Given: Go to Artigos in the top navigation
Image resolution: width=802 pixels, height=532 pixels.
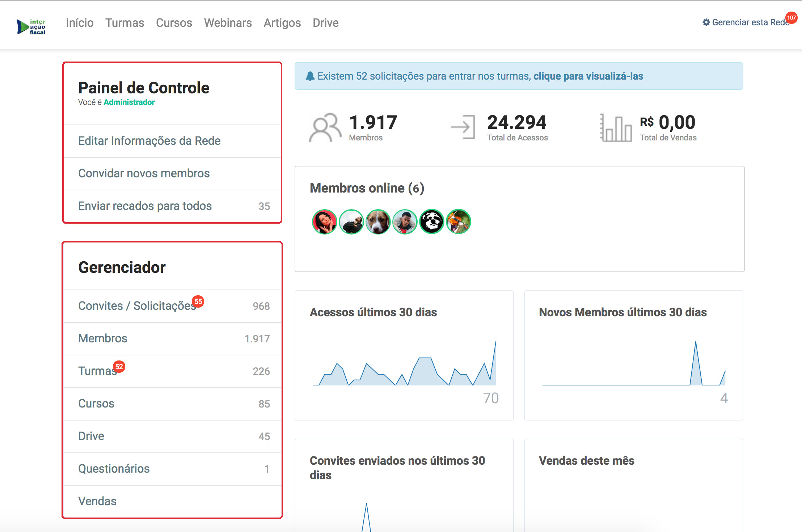Looking at the screenshot, I should point(282,23).
